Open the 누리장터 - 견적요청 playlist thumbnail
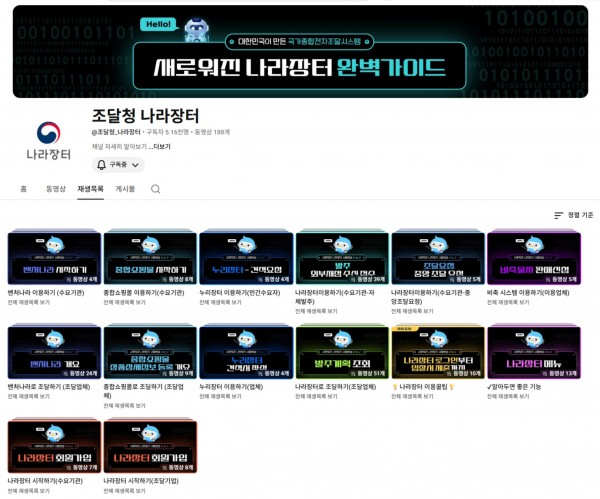This screenshot has height=499, width=600. tap(246, 258)
